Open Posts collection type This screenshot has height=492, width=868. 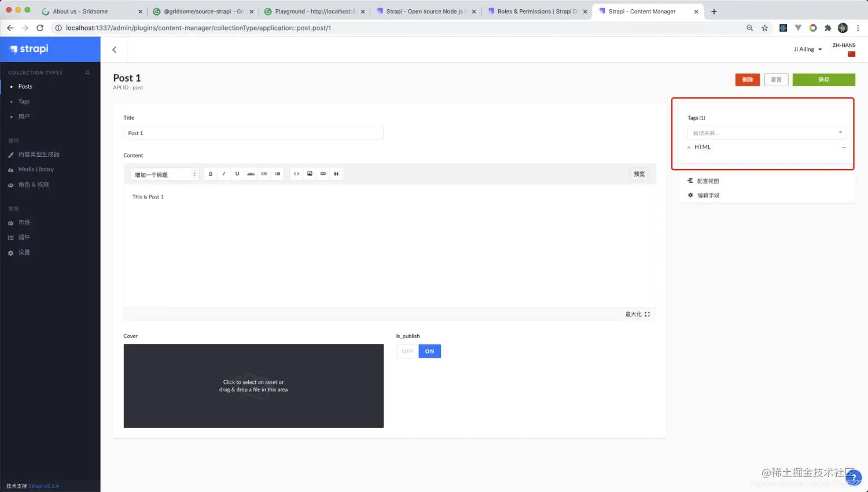(25, 86)
